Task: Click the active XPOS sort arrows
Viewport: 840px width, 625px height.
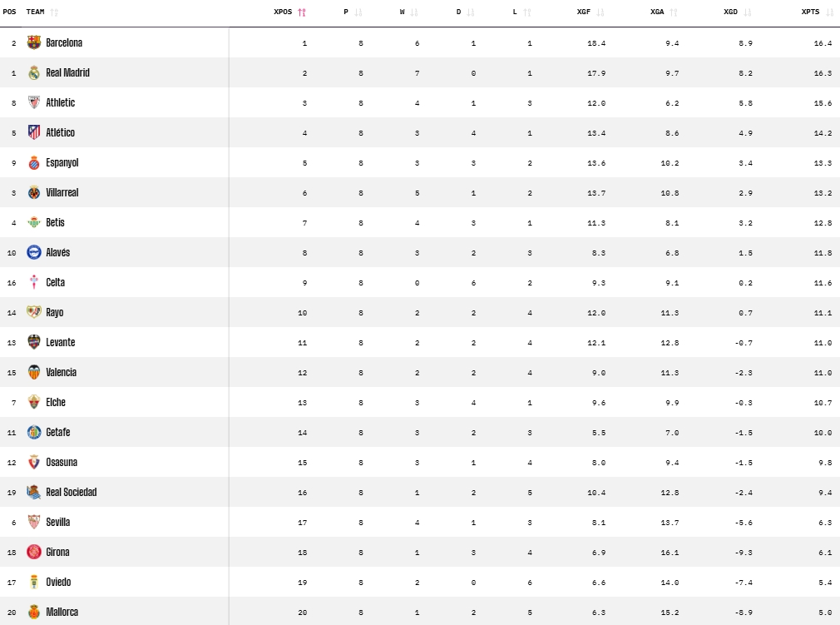Action: pyautogui.click(x=301, y=12)
